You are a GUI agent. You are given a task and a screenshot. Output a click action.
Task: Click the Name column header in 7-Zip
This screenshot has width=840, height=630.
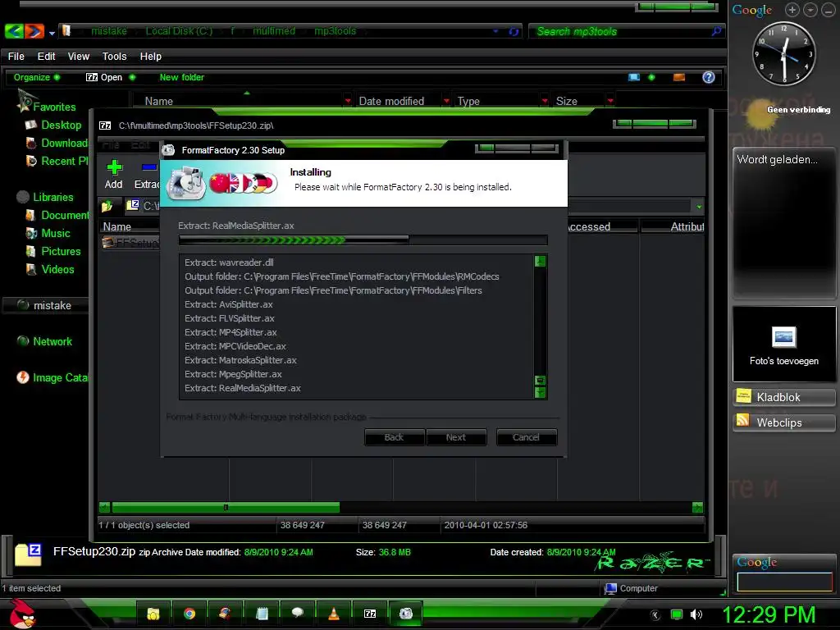click(129, 226)
